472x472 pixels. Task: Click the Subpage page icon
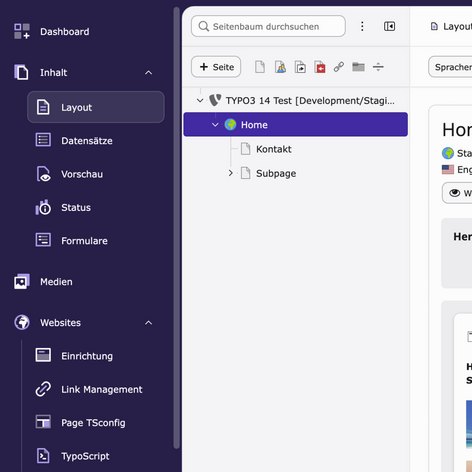point(246,173)
